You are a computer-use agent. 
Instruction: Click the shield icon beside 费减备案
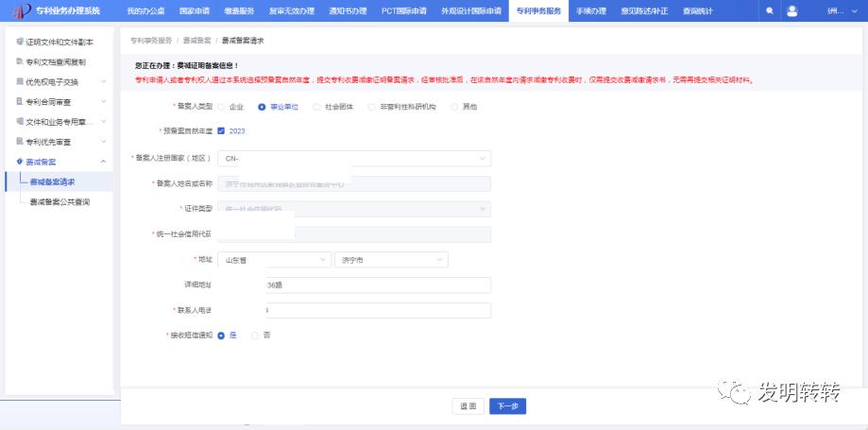pos(20,162)
